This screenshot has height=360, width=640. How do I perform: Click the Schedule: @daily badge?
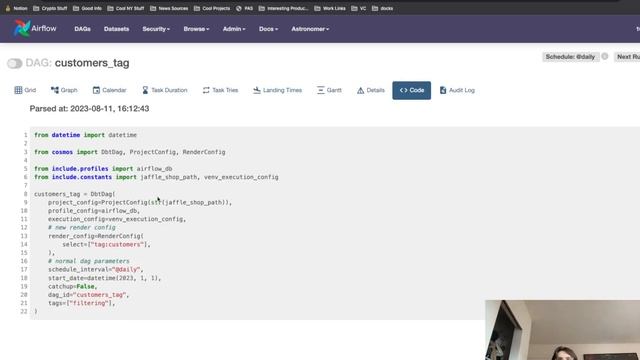coord(570,57)
